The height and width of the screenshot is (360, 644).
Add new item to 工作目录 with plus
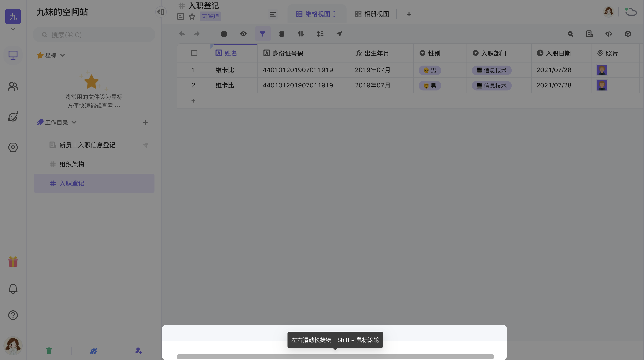coord(145,122)
